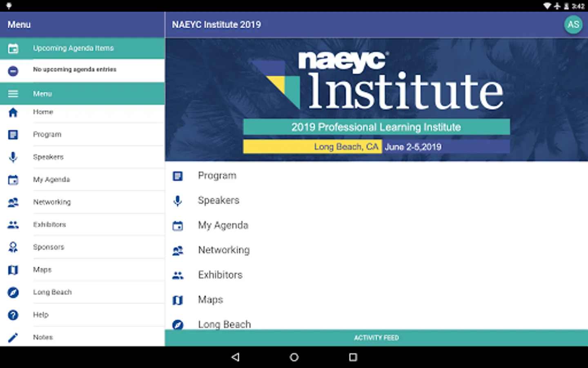Open Program from the sidebar menu
Image resolution: width=588 pixels, height=368 pixels.
(x=82, y=135)
